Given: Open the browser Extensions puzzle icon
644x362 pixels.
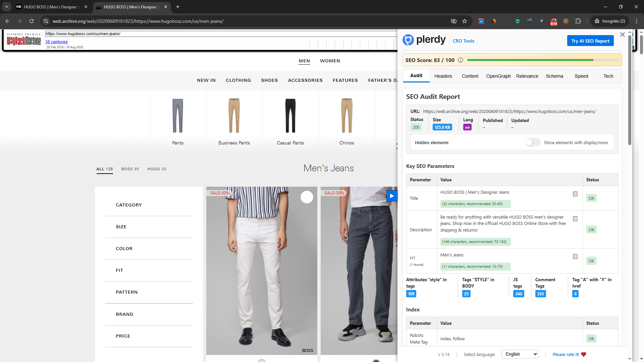Looking at the screenshot, I should pos(578,21).
